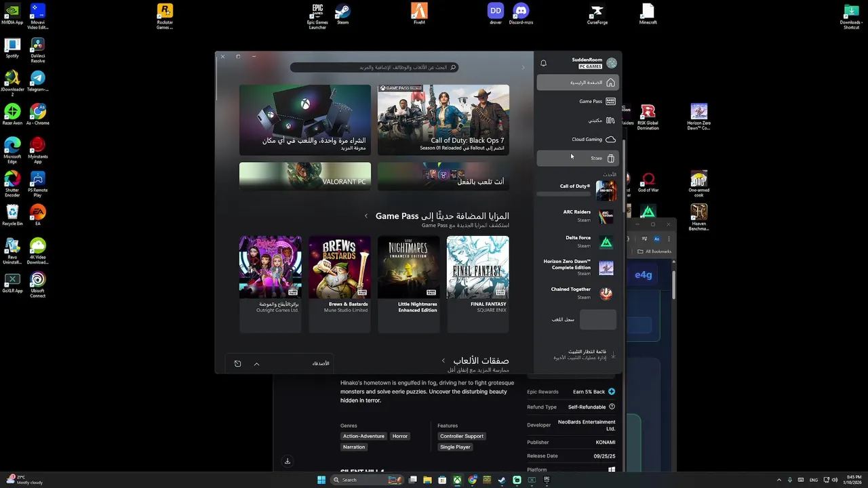Open the FINAL FANTASY game card
This screenshot has width=868, height=488.
pyautogui.click(x=478, y=284)
